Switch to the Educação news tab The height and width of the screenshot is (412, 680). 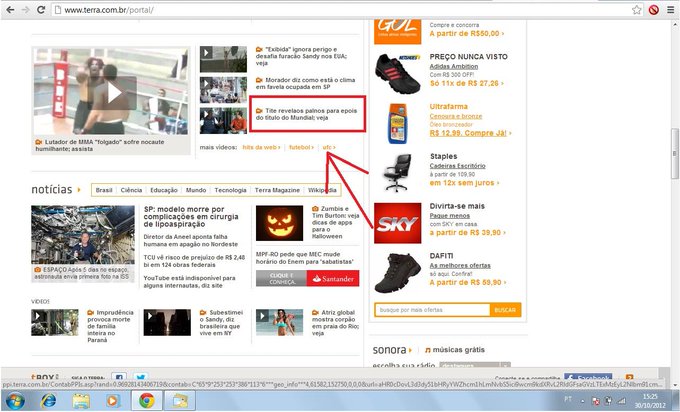click(163, 190)
